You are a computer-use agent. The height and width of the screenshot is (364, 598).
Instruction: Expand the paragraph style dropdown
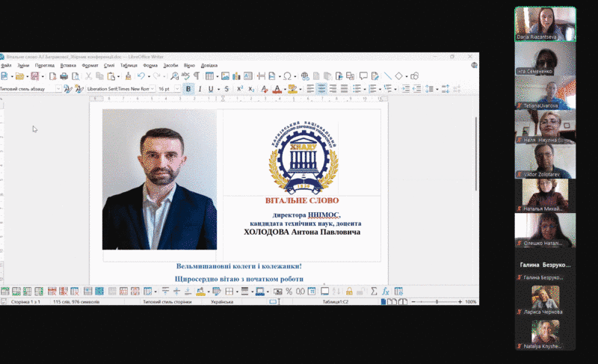pos(58,89)
